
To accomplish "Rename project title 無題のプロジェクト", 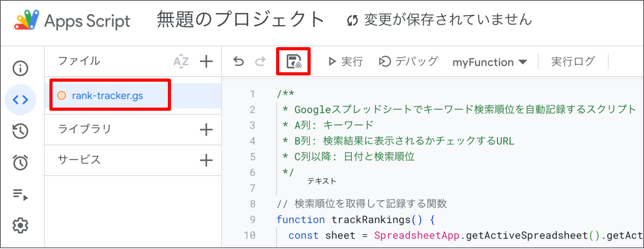I will coord(240,20).
